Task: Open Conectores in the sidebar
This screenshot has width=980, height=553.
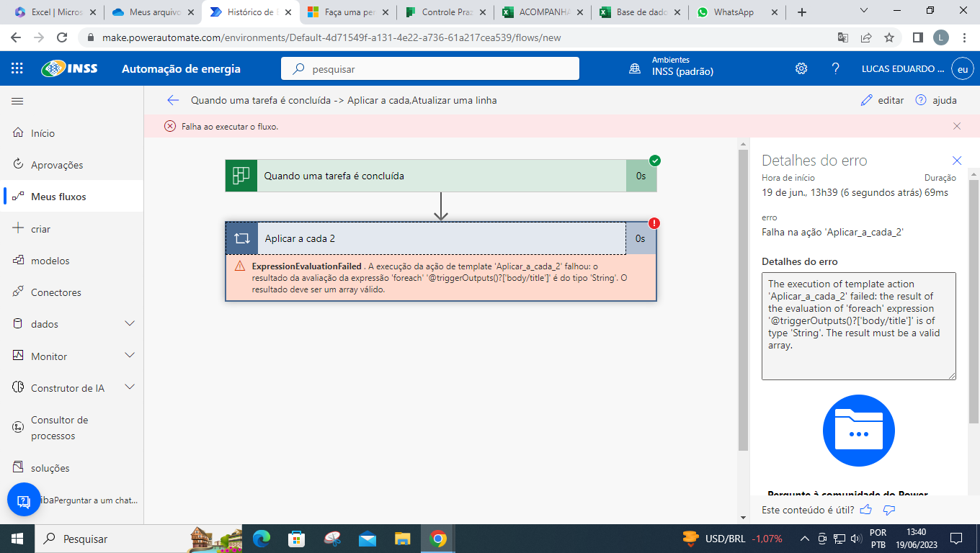Action: [71, 292]
